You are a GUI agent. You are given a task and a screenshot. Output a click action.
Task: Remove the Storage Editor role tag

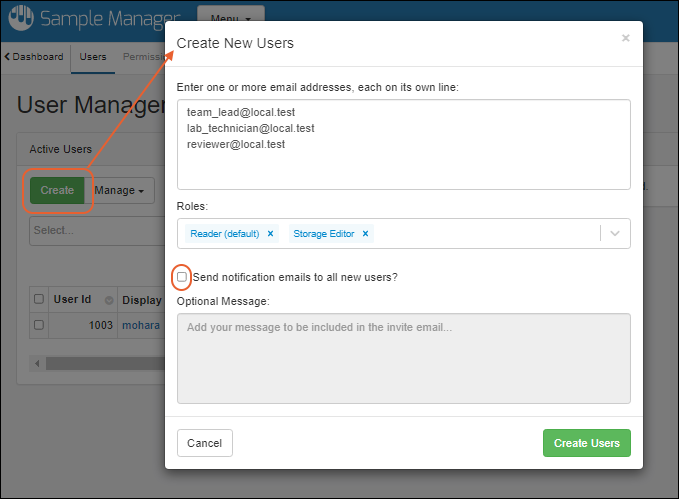coord(365,234)
